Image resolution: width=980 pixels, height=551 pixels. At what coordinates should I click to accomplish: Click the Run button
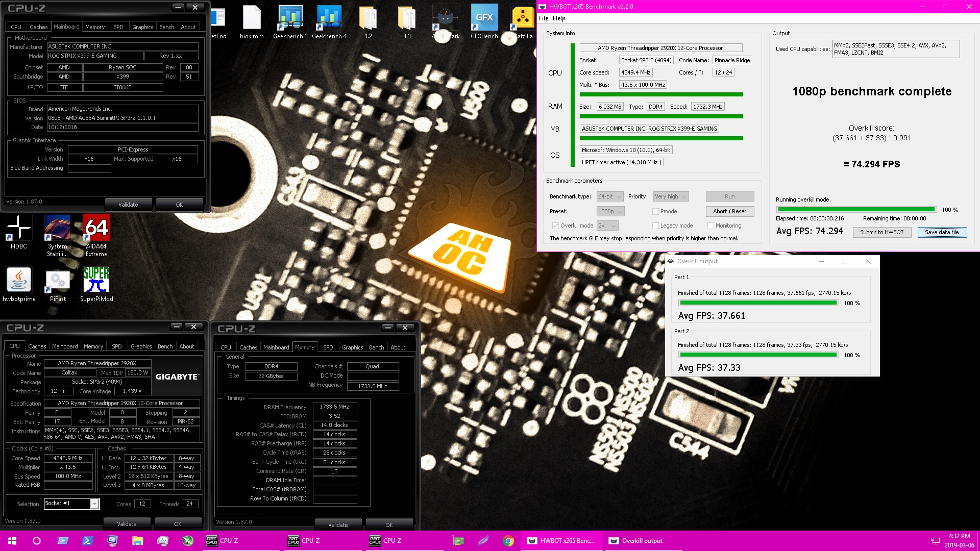[730, 196]
